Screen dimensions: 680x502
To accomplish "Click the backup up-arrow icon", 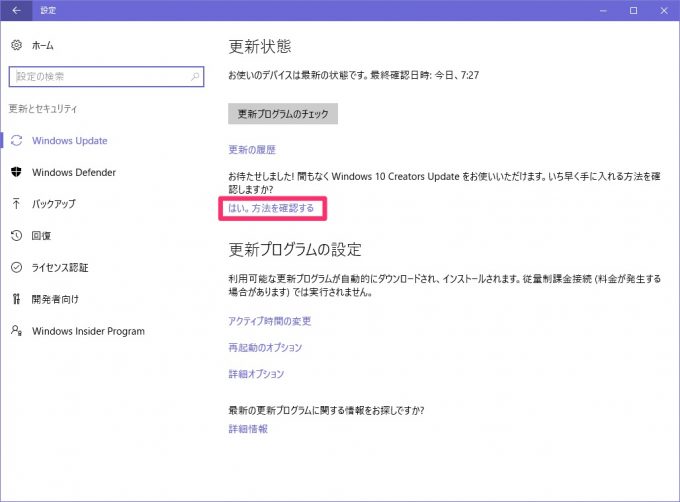I will (x=16, y=203).
